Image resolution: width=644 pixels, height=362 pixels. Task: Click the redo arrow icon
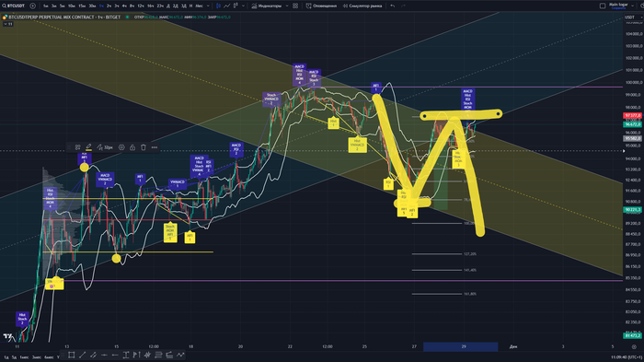pos(403,6)
